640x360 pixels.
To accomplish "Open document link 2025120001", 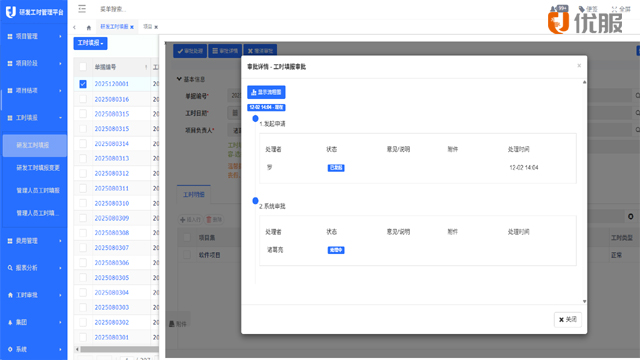I will pyautogui.click(x=111, y=84).
